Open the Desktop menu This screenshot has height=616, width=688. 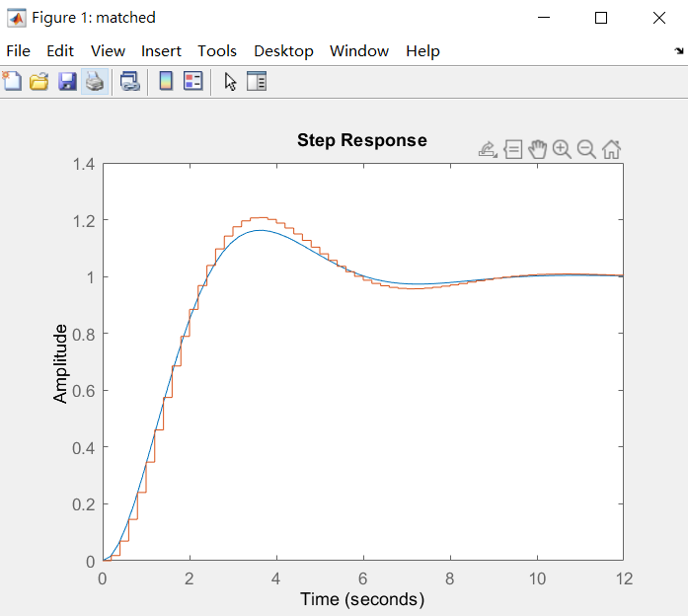pos(283,51)
